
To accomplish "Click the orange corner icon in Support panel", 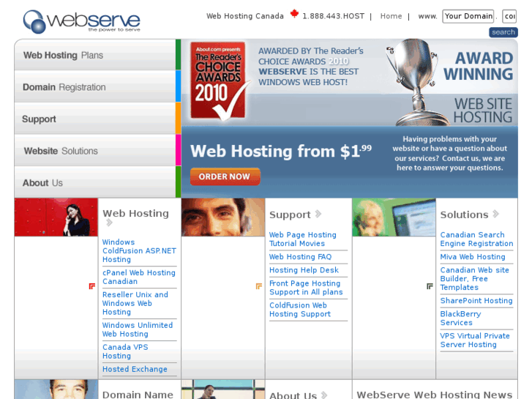I will 259,286.
